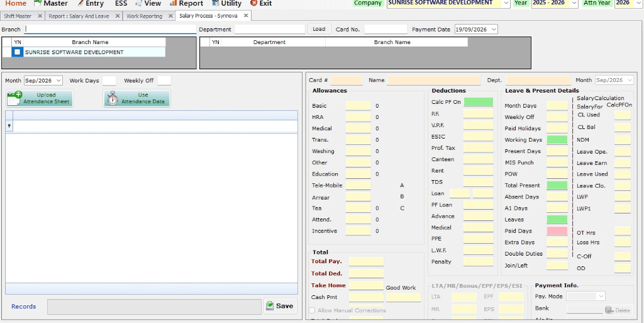Click the Exit menu item

coord(261,3)
